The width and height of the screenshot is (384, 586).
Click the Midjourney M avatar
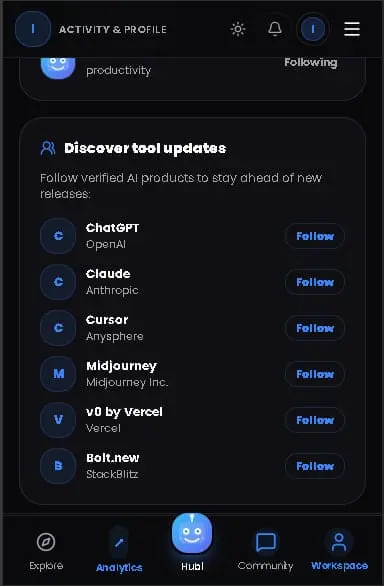click(58, 374)
